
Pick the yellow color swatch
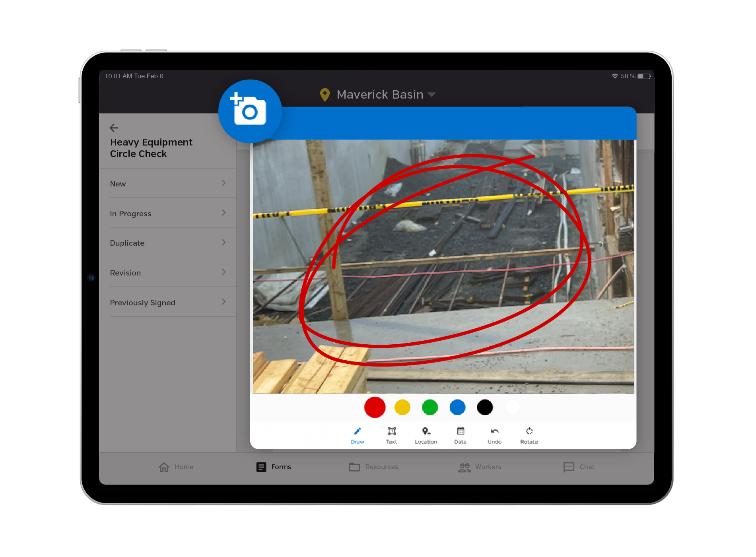402,408
